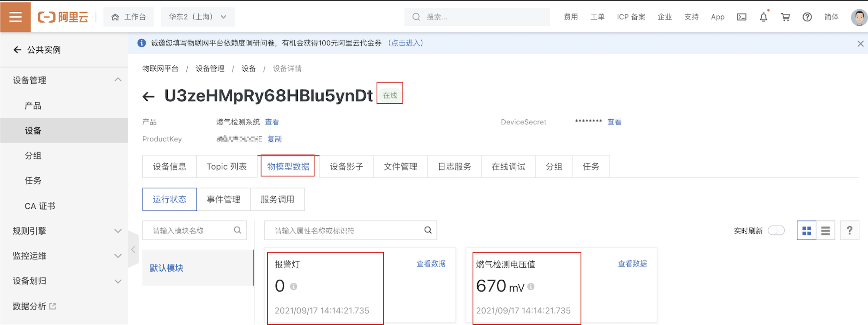Open the 工单 menu
Image resolution: width=868 pixels, height=325 pixels.
click(x=597, y=17)
